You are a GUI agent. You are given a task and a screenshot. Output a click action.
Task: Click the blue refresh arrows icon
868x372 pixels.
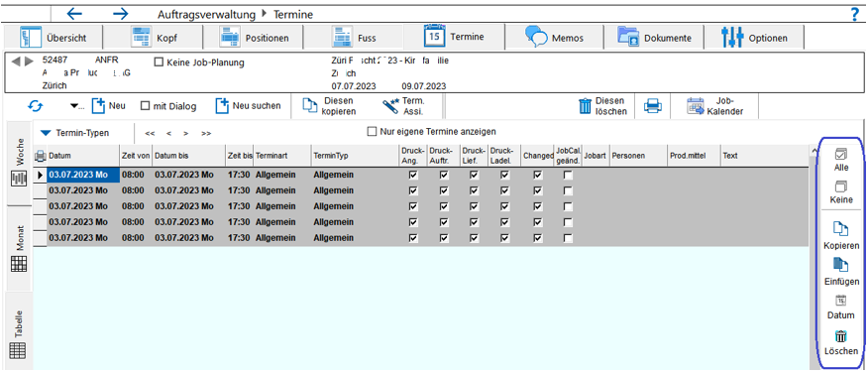36,106
